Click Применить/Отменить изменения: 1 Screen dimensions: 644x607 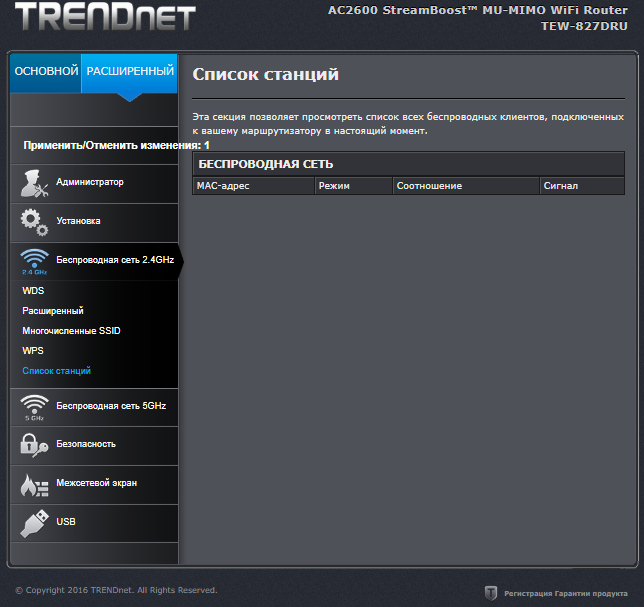116,145
